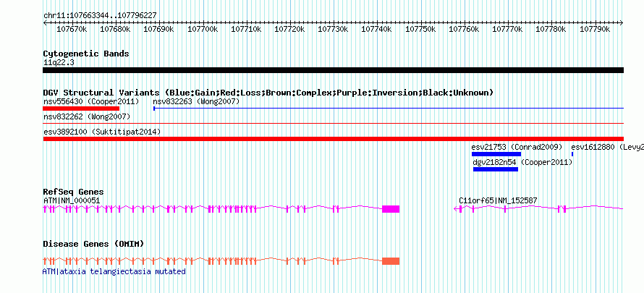Click the DGV Structural Variants track title
Image resolution: width=644 pixels, height=293 pixels.
268,93
